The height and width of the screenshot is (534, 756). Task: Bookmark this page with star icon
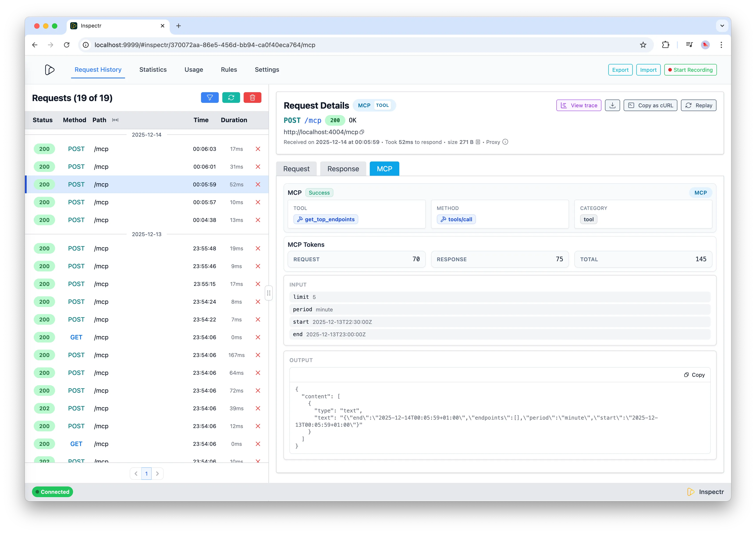(x=643, y=45)
